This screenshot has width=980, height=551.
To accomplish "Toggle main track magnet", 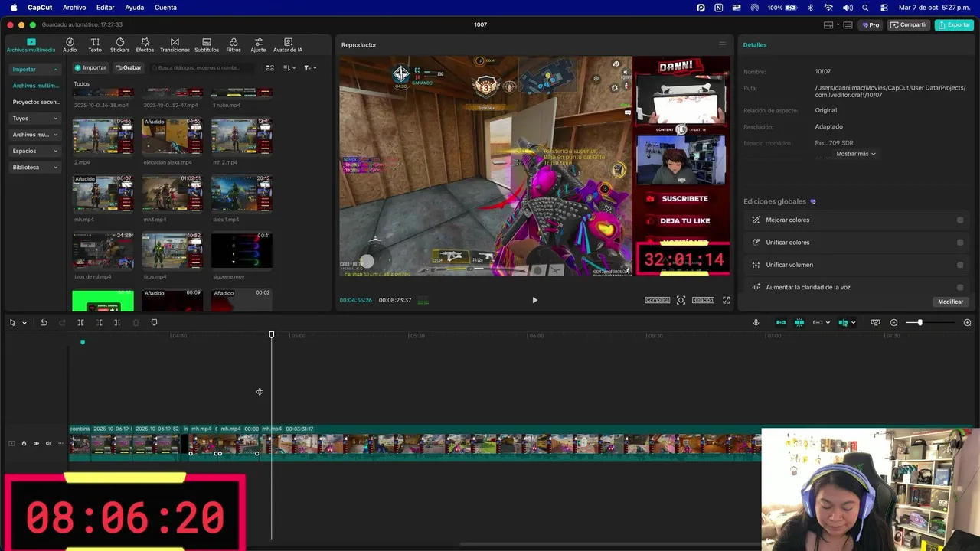I will click(x=781, y=322).
